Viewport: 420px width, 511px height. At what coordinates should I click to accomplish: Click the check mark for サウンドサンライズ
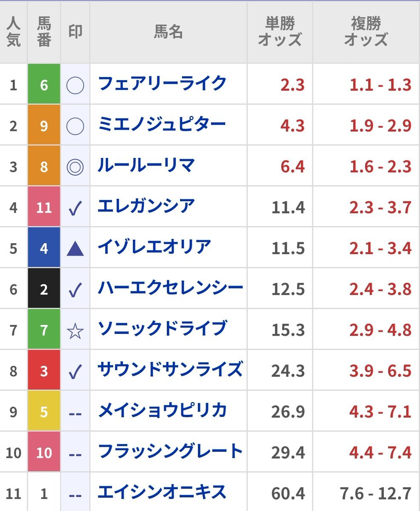75,372
